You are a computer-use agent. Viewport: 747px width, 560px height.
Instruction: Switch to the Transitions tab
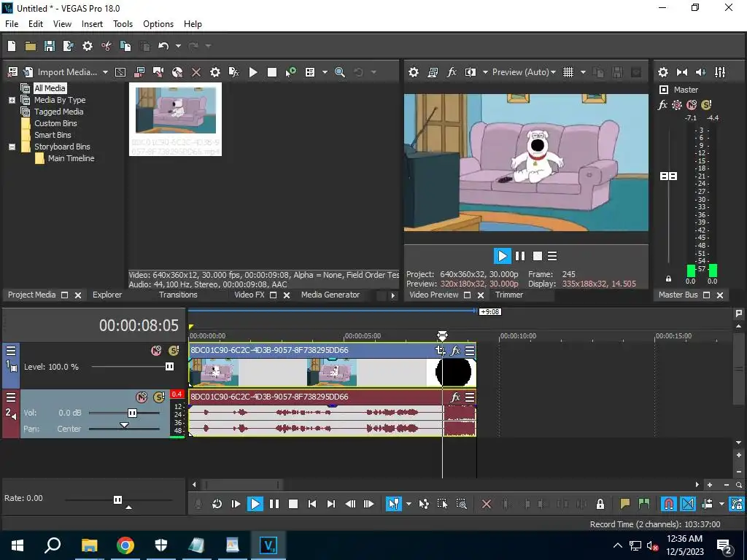pos(178,295)
